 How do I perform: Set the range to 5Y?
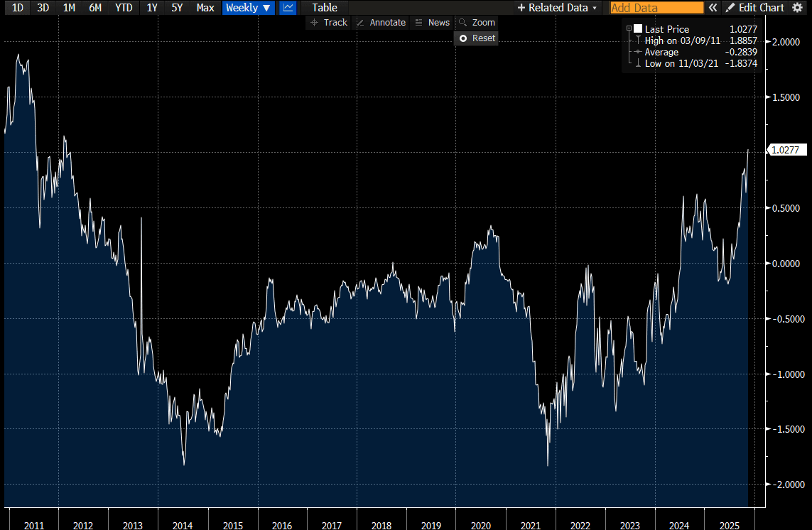[x=176, y=8]
